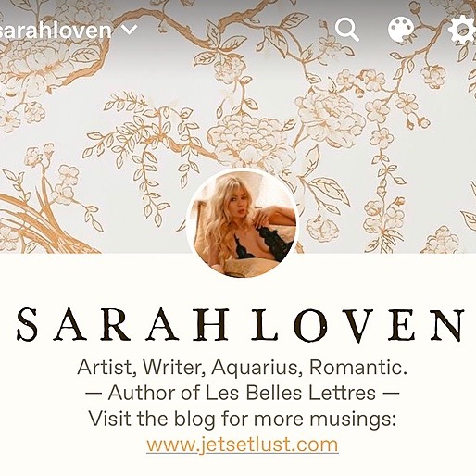Expand the blog switcher chevron beside sarahloven
476x476 pixels.
point(130,30)
